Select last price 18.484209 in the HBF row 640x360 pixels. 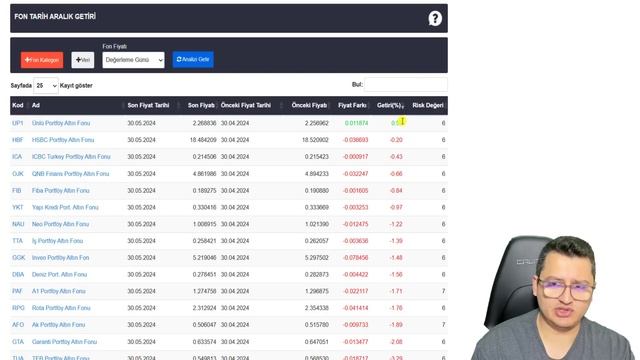coord(203,140)
